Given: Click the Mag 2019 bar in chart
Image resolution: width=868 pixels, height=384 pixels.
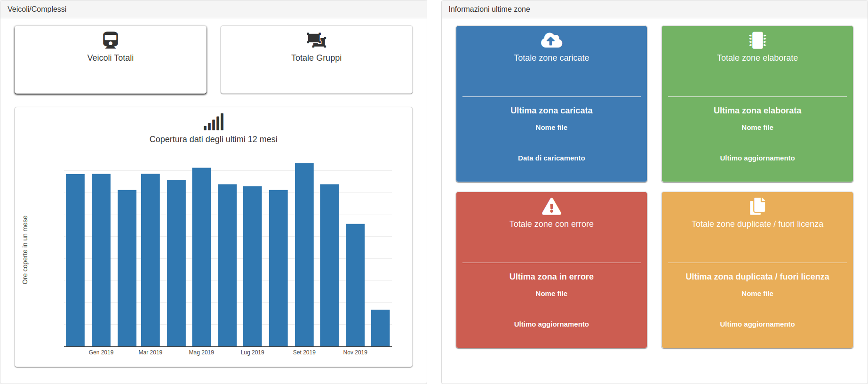Looking at the screenshot, I should (x=201, y=257).
